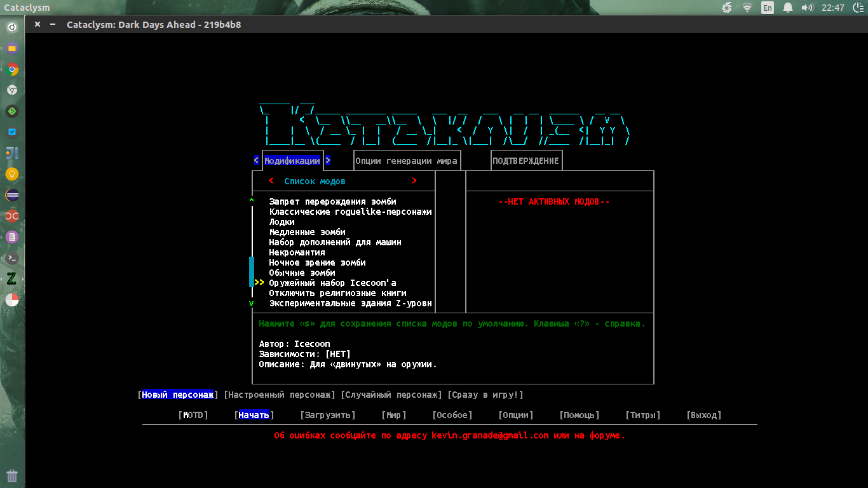Open the MOTD menu item
This screenshot has height=488, width=868.
click(193, 415)
